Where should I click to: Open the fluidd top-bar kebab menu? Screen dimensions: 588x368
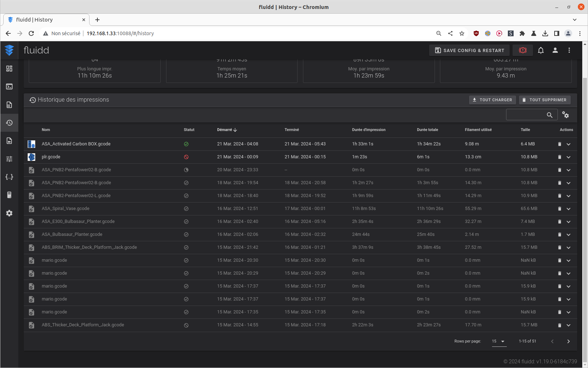click(569, 50)
